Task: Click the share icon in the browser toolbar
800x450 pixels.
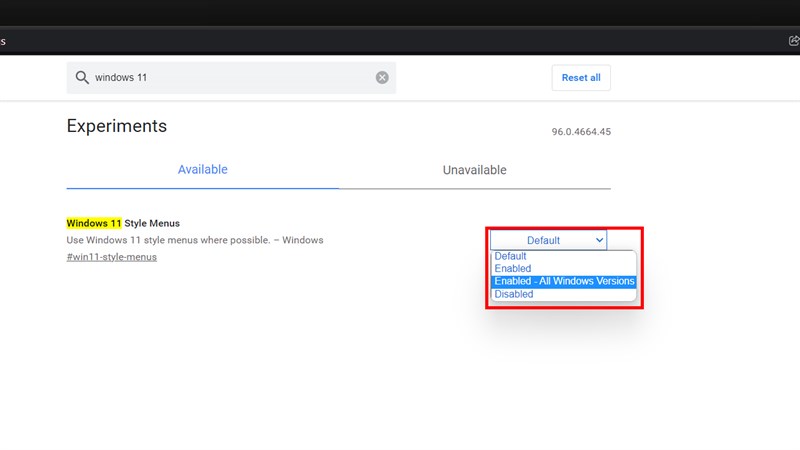Action: point(794,41)
